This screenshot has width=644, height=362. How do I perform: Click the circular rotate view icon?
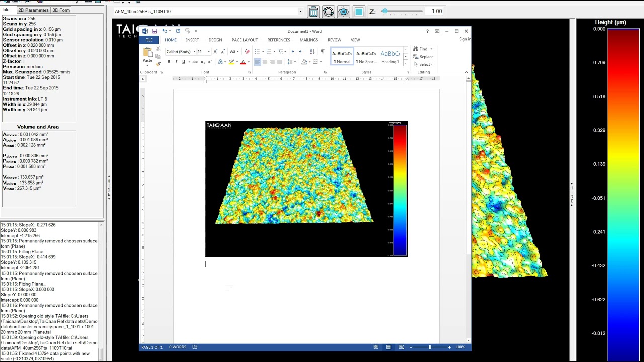click(329, 11)
